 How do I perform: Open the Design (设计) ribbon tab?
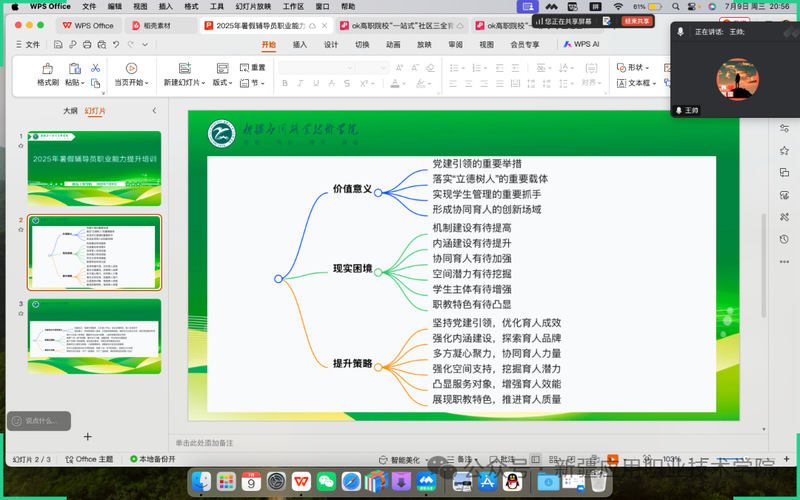331,45
